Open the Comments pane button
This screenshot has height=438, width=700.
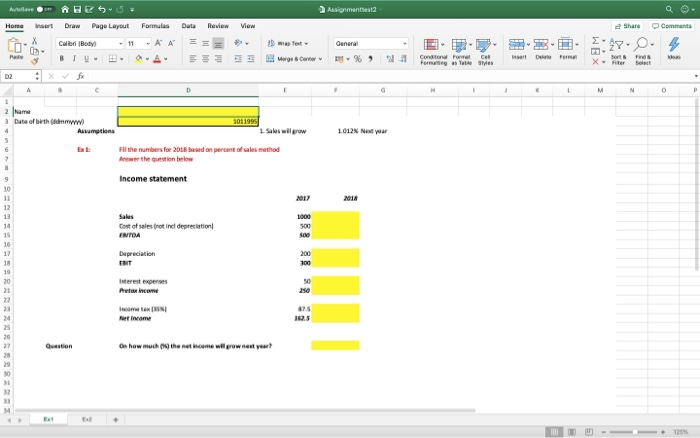click(x=672, y=26)
